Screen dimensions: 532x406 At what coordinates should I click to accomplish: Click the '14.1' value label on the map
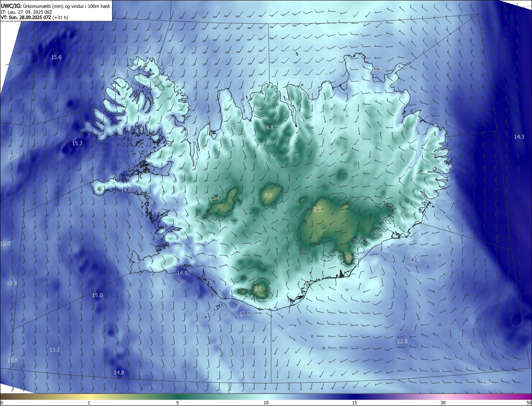tap(182, 273)
